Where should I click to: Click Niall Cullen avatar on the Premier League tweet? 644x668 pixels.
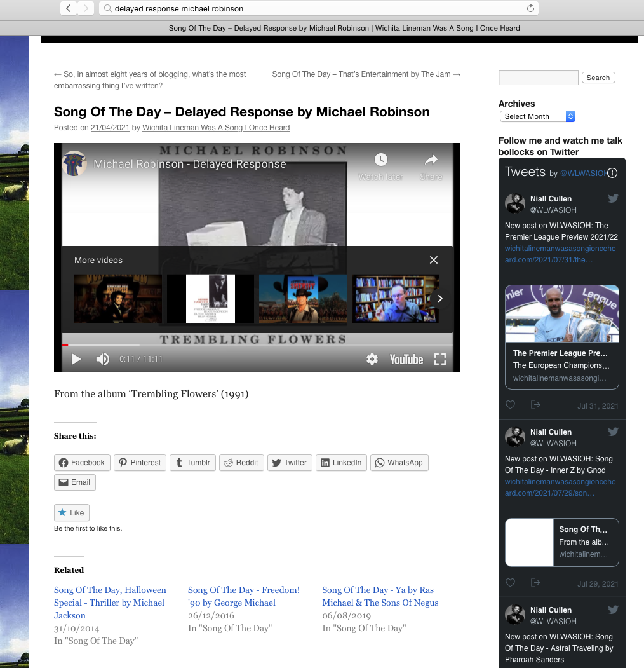coord(515,203)
